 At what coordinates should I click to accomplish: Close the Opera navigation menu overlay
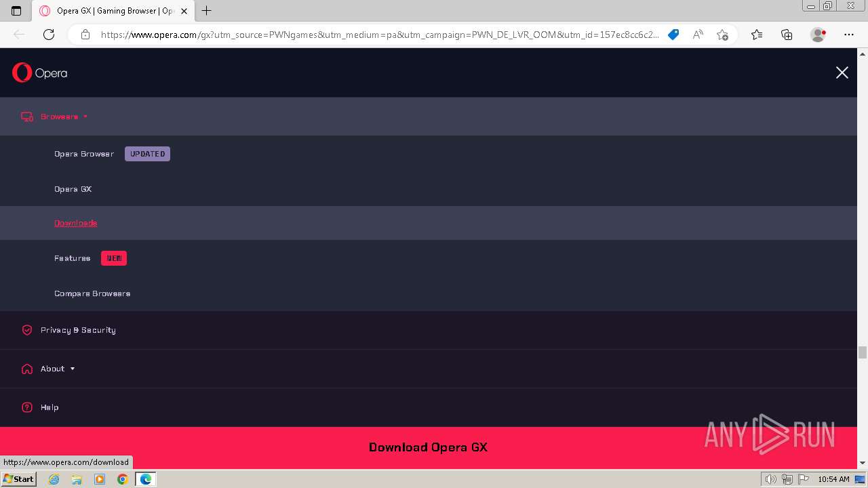tap(842, 73)
